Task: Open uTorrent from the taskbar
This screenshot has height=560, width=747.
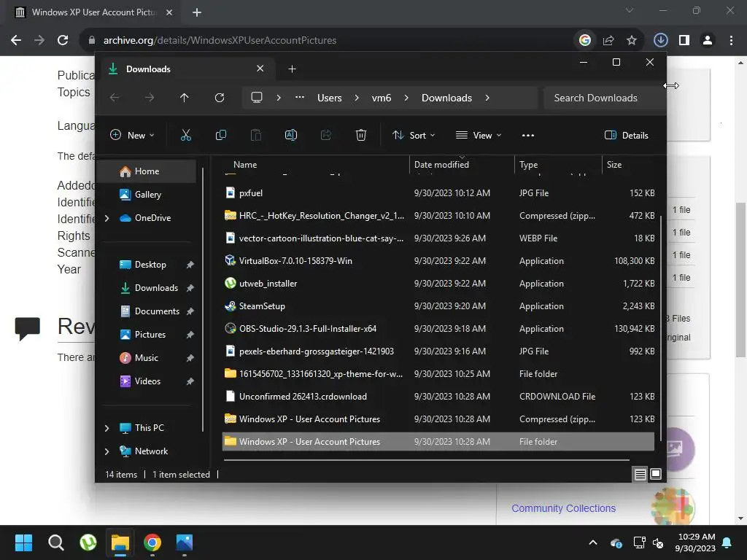Action: point(88,542)
